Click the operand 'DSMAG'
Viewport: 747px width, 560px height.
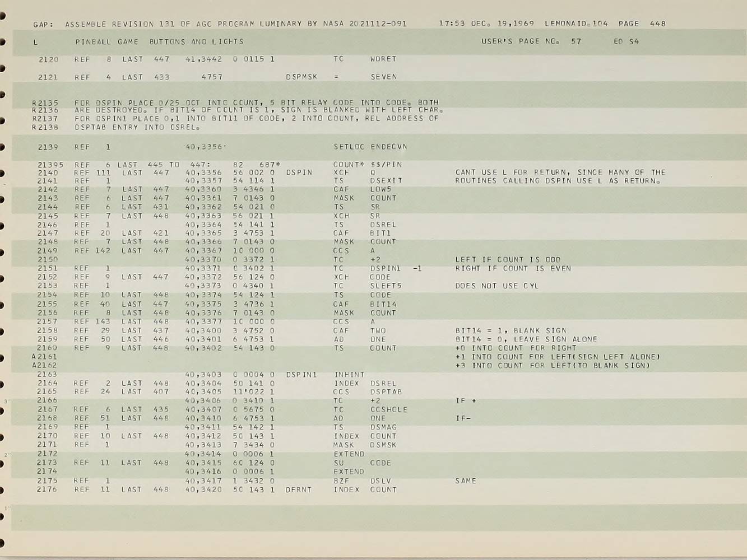click(383, 427)
